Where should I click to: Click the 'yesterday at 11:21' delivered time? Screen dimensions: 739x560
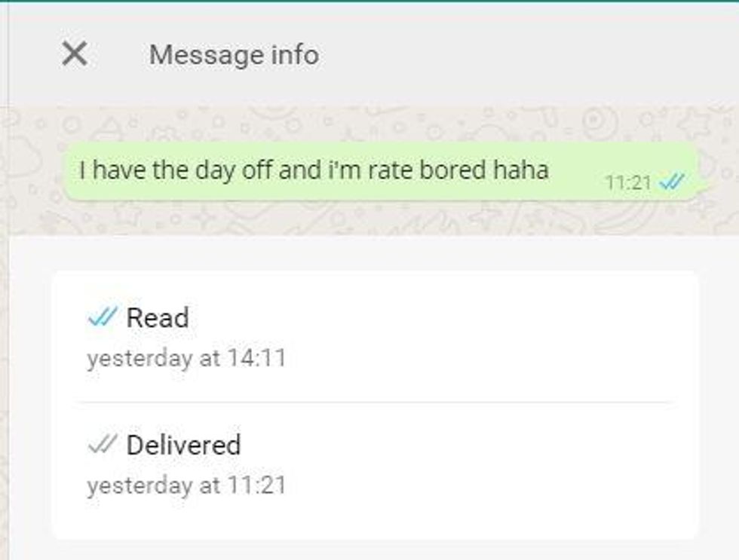point(187,485)
